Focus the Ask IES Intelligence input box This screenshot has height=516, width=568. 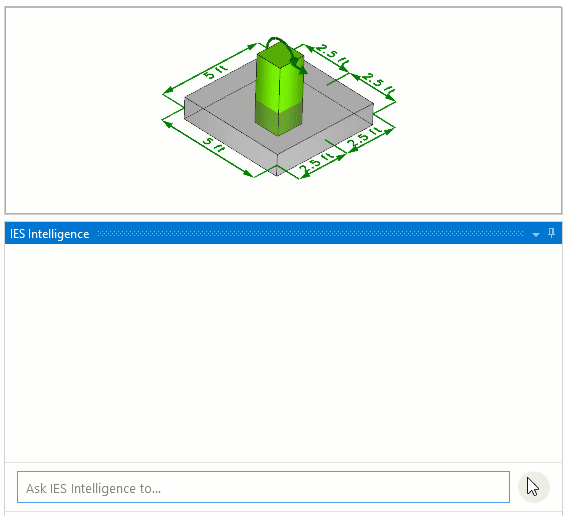263,487
